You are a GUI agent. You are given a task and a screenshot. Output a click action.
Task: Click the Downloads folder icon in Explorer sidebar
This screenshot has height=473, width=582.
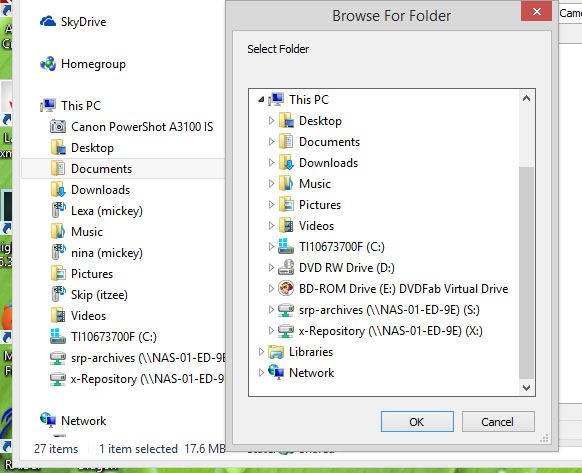(58, 190)
